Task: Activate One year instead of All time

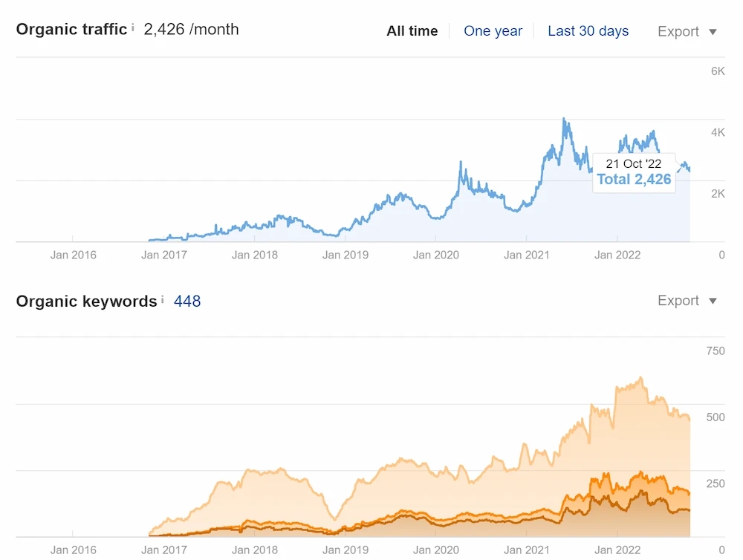Action: [493, 31]
